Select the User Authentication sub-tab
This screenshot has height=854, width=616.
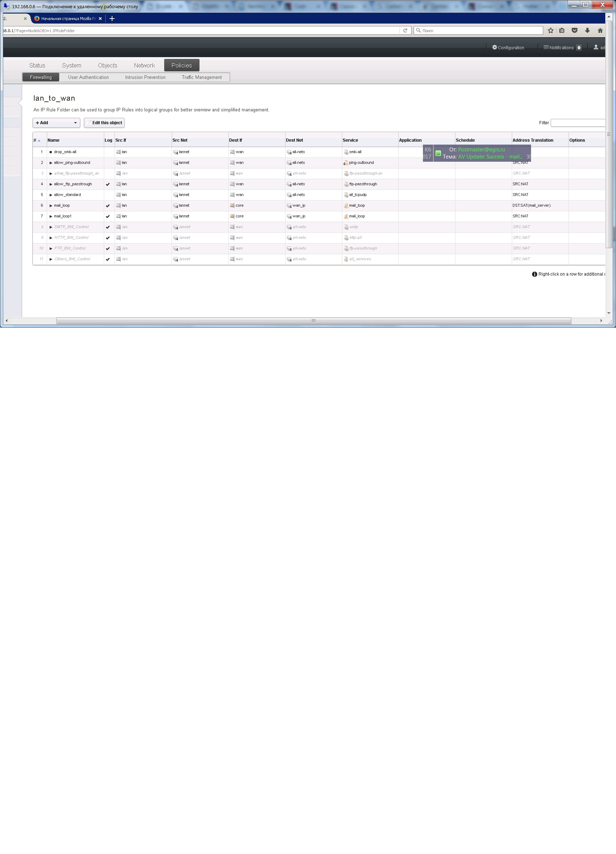pos(89,77)
